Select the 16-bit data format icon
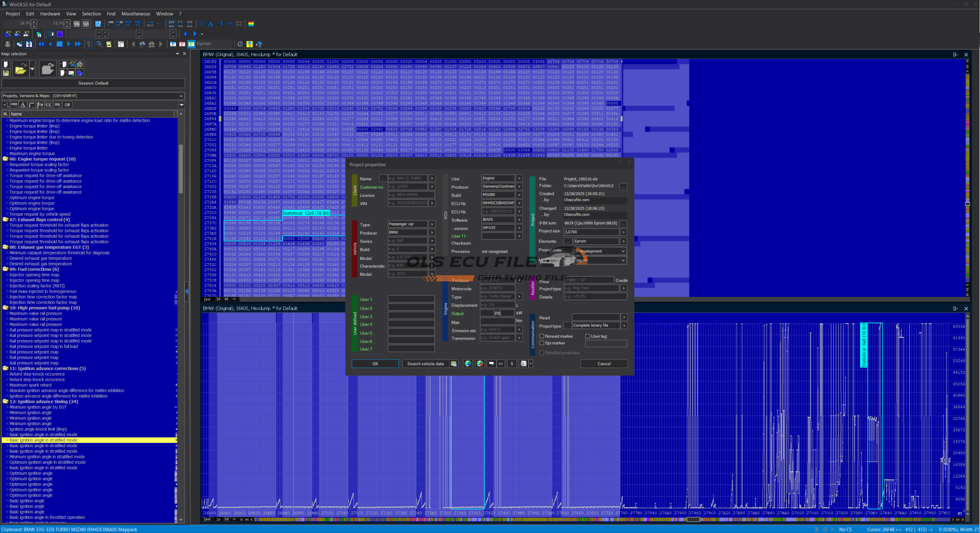Viewport: 980px width, 533px height. point(119,24)
